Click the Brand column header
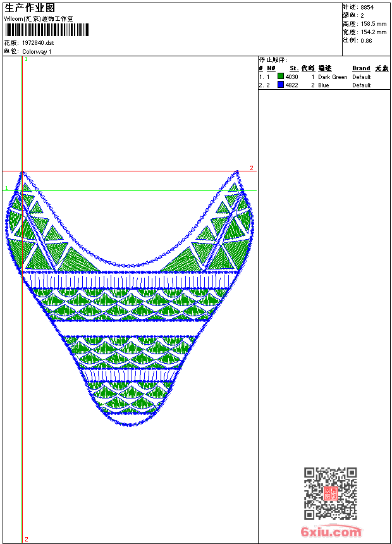The image size is (392, 544). (361, 68)
